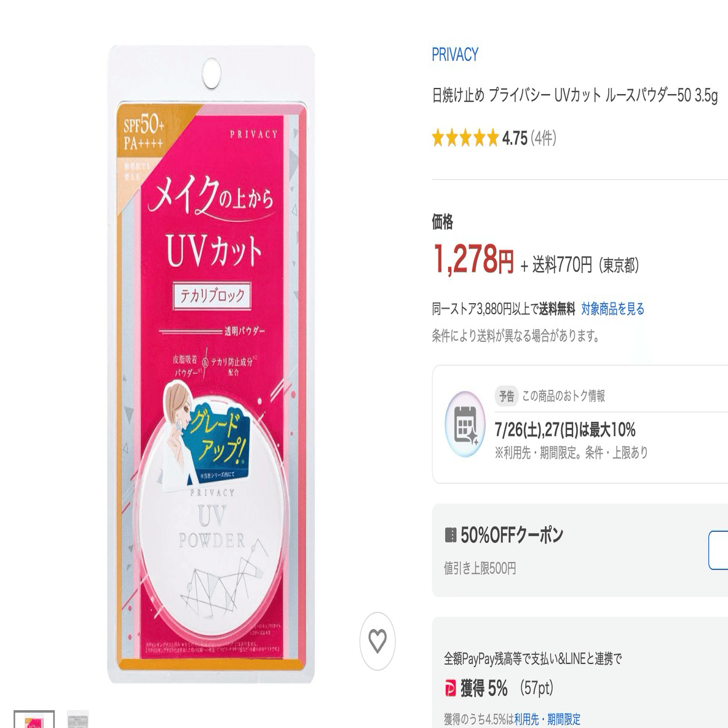Click the 予告 notice badge
This screenshot has height=728, width=728.
507,396
